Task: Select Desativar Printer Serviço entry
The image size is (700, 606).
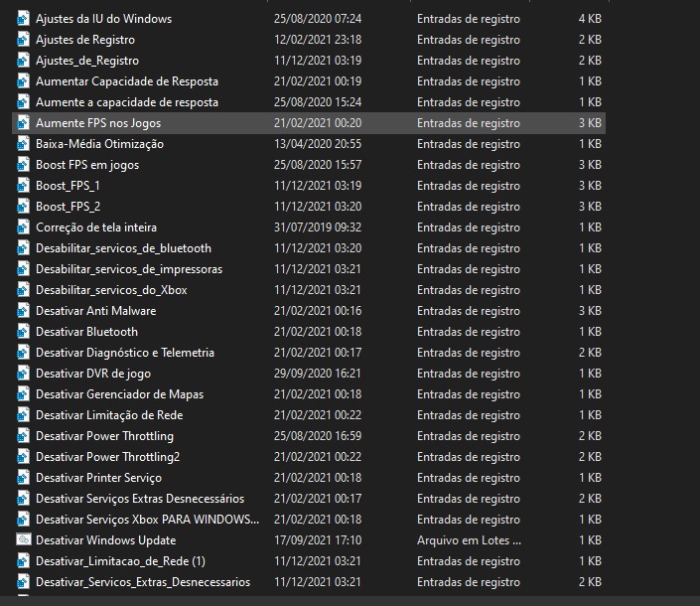Action: click(99, 478)
